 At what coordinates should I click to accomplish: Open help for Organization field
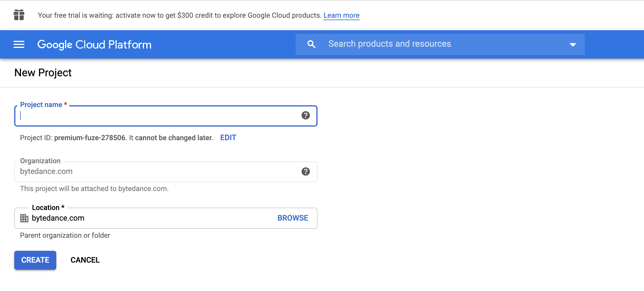coord(305,172)
